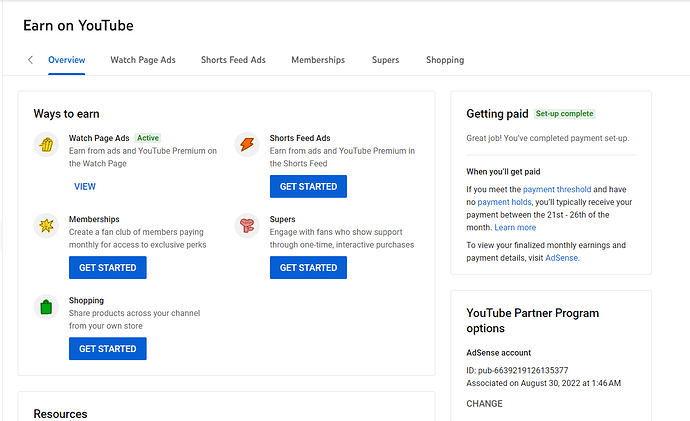690x421 pixels.
Task: Go to the Memberships tab
Action: click(x=318, y=60)
